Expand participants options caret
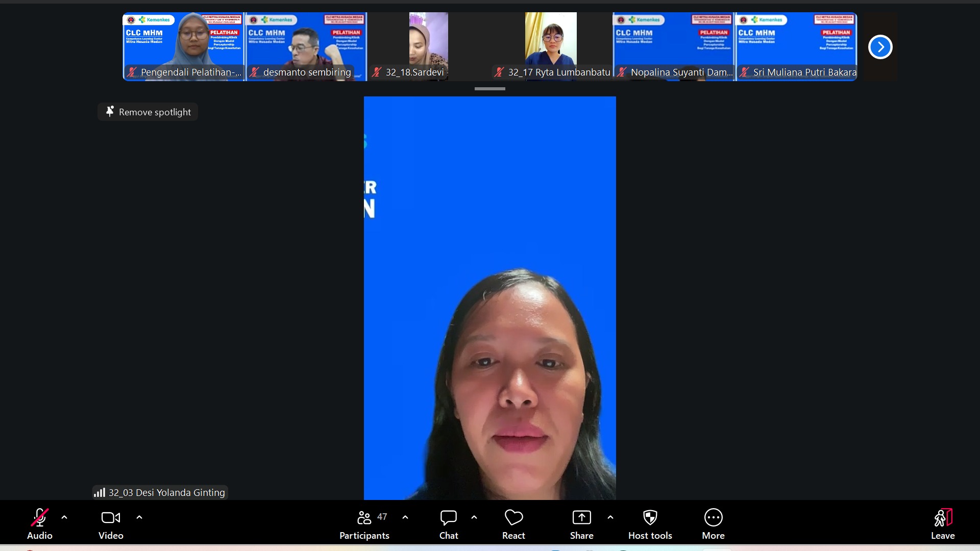This screenshot has width=980, height=551. pos(405,517)
